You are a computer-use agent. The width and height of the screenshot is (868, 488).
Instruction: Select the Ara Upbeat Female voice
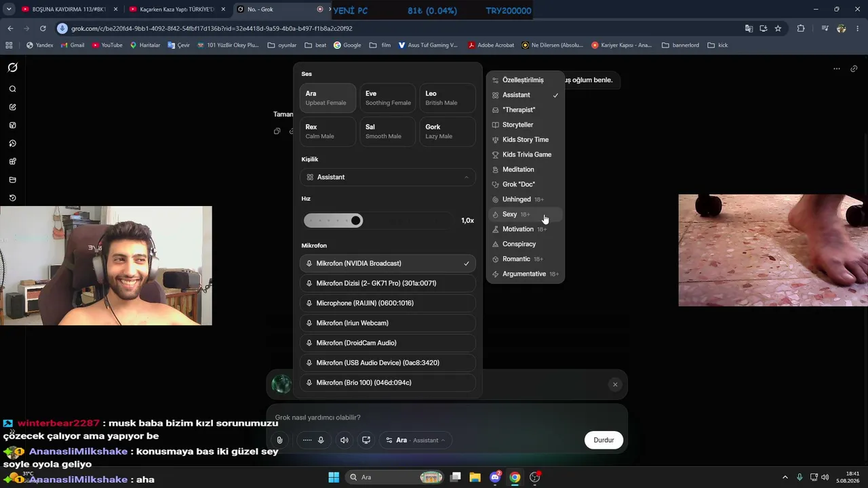(328, 98)
